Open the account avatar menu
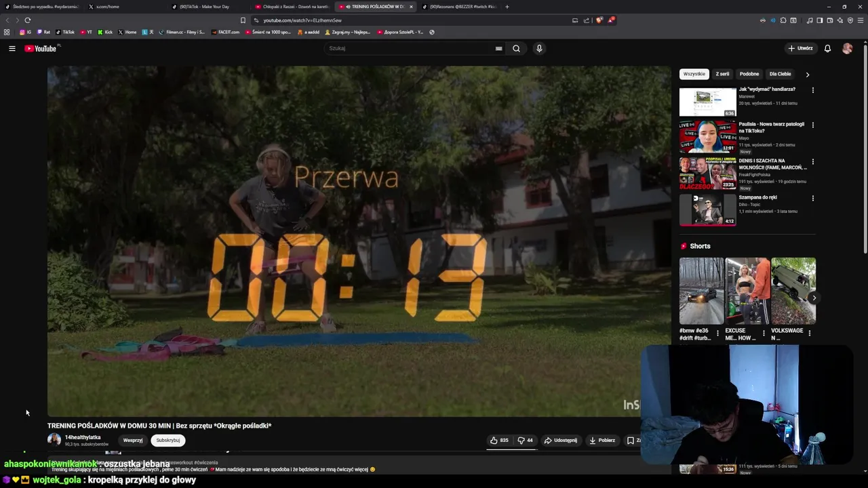868x488 pixels. pyautogui.click(x=847, y=48)
